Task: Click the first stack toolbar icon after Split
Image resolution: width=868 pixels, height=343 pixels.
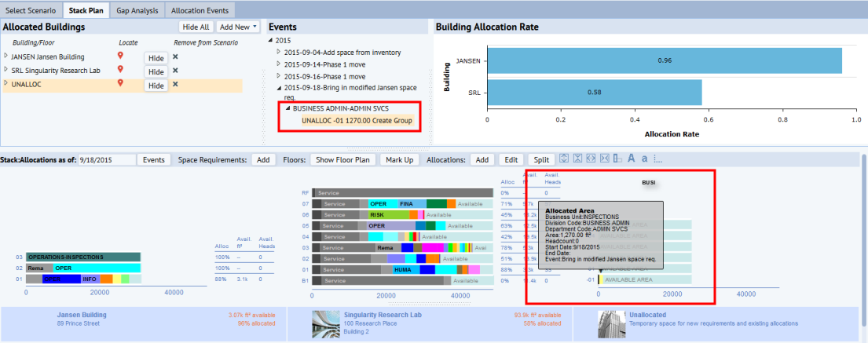Action: 564,159
